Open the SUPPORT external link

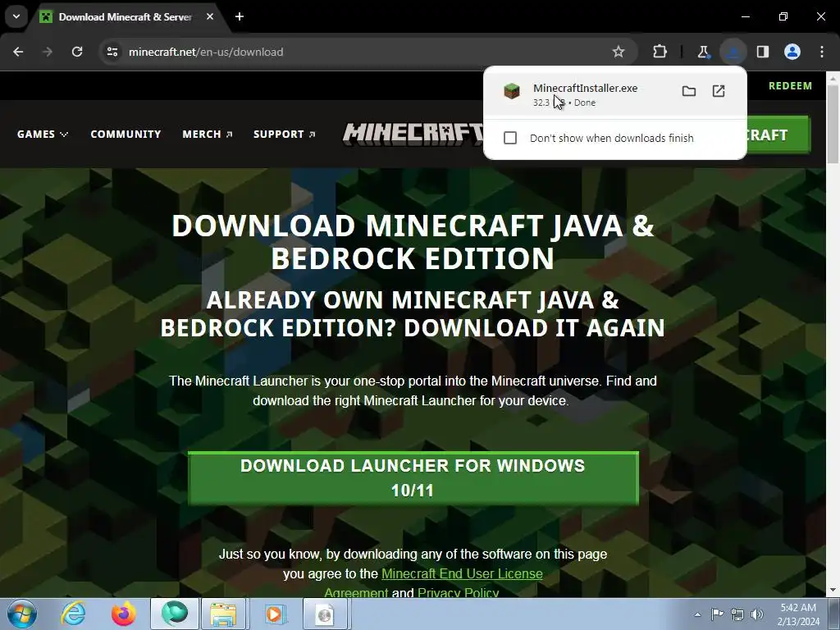coord(285,135)
